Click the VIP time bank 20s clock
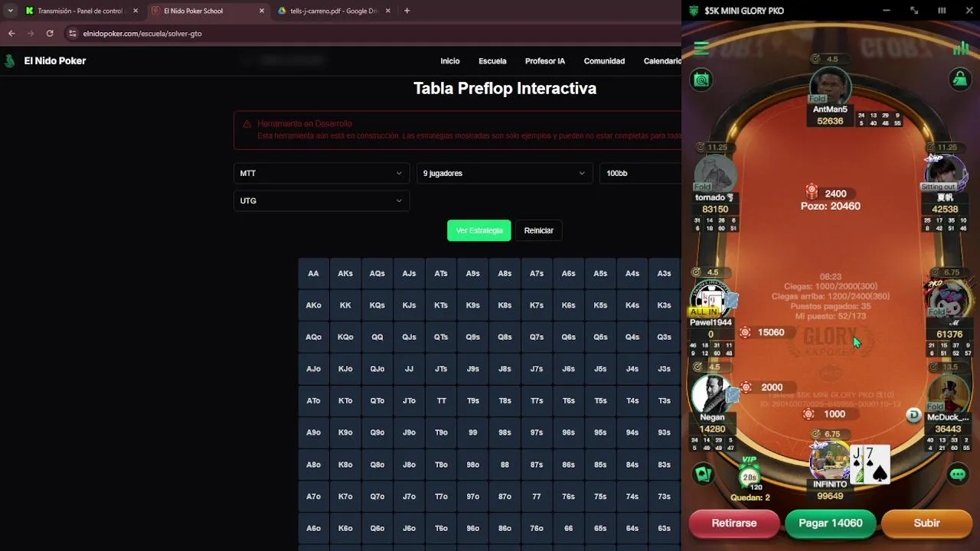The height and width of the screenshot is (551, 980). [x=749, y=477]
